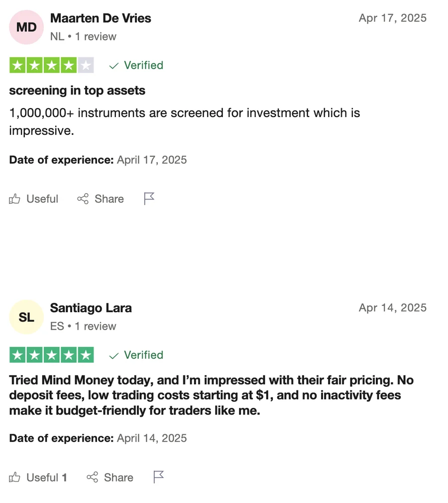Click thumbs-up icon on Maarten's review
448x503 pixels.
pos(15,199)
